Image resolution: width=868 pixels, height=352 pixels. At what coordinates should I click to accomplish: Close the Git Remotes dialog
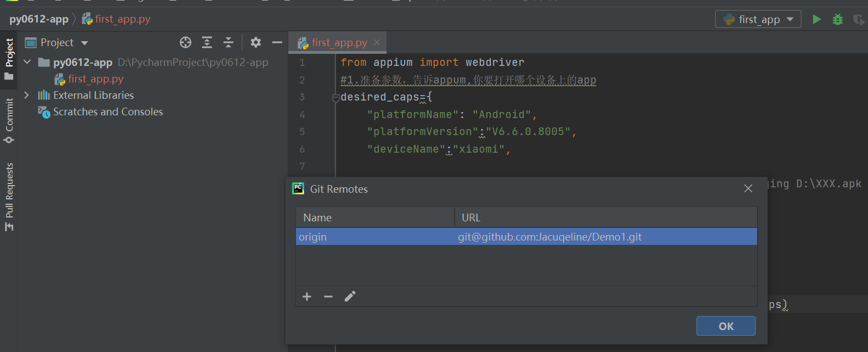(748, 188)
